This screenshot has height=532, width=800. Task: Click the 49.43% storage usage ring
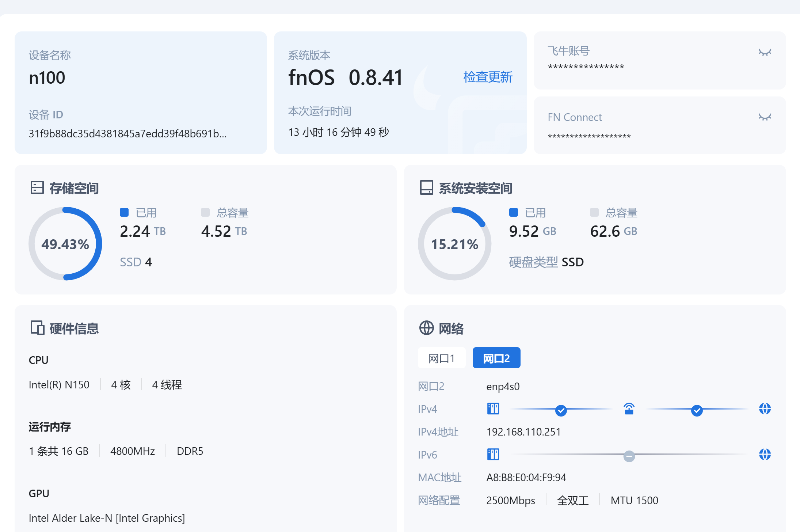pyautogui.click(x=65, y=244)
